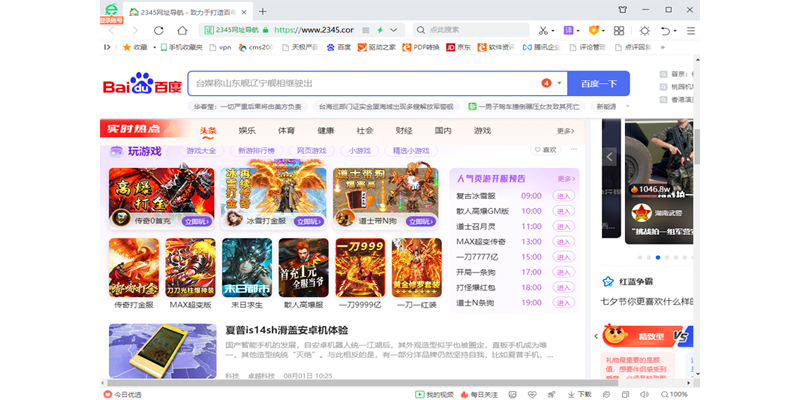Screen dimensions: 800x400
Task: Open 下载 downloads in status bar
Action: (580, 394)
